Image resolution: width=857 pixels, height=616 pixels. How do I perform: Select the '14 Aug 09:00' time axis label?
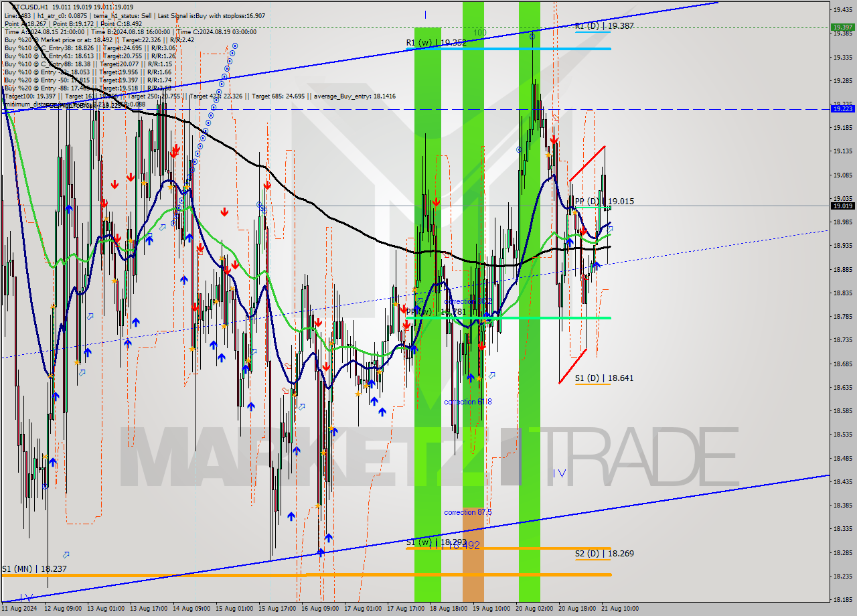point(191,609)
